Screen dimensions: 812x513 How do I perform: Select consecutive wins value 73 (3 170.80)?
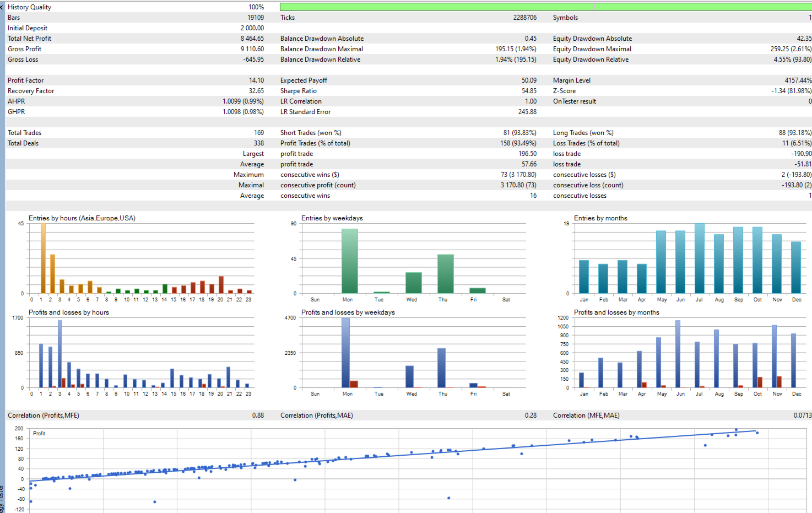point(518,175)
